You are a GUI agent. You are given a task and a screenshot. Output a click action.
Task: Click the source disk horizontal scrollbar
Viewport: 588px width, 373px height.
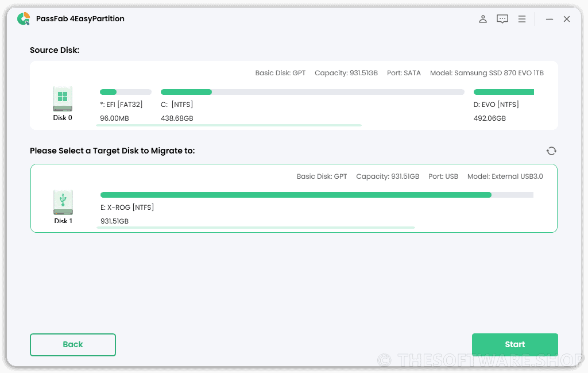click(229, 125)
